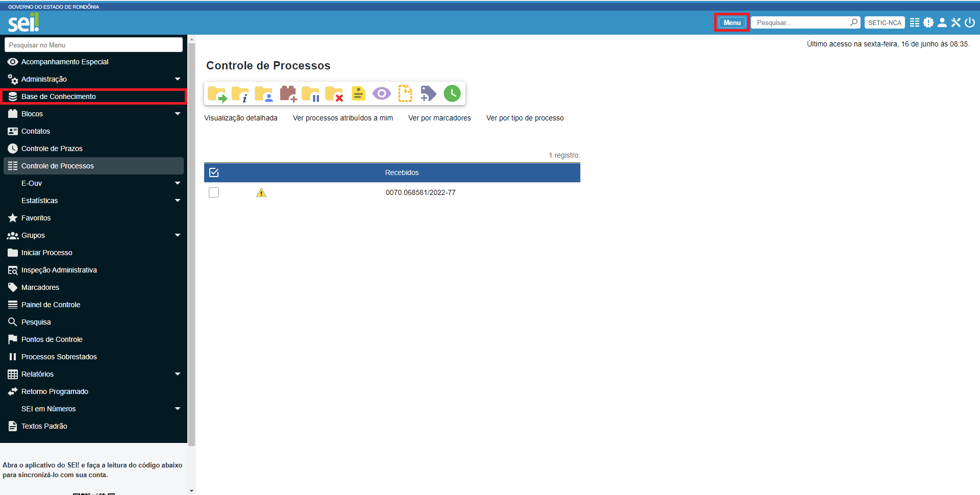The height and width of the screenshot is (495, 980).
Task: Click the Controle de Prazos clock icon
Action: [x=452, y=93]
